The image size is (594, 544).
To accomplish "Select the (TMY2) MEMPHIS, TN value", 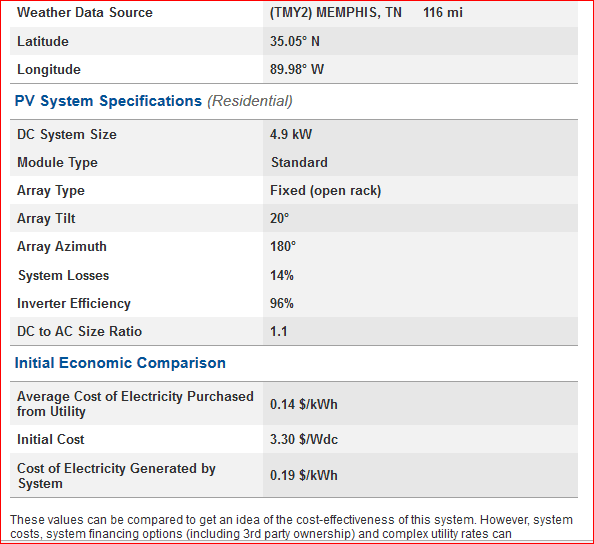I will coord(336,13).
